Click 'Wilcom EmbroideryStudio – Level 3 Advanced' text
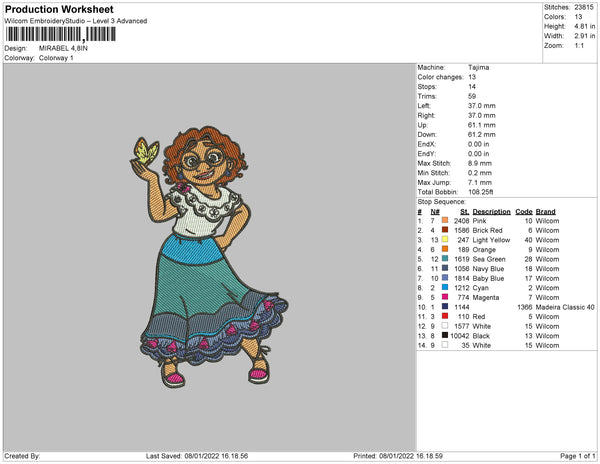The image size is (600, 464). pyautogui.click(x=76, y=21)
